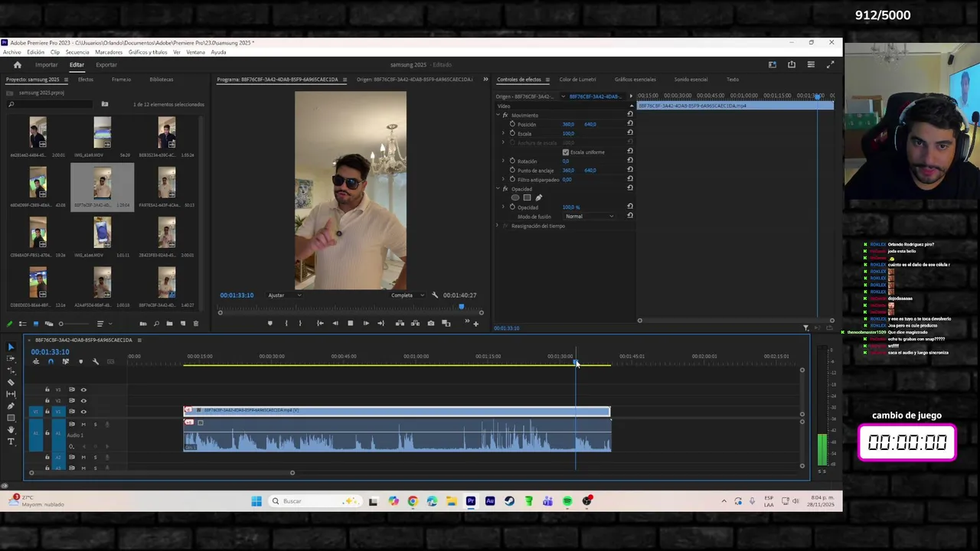Go to Importar workspace

[46, 65]
